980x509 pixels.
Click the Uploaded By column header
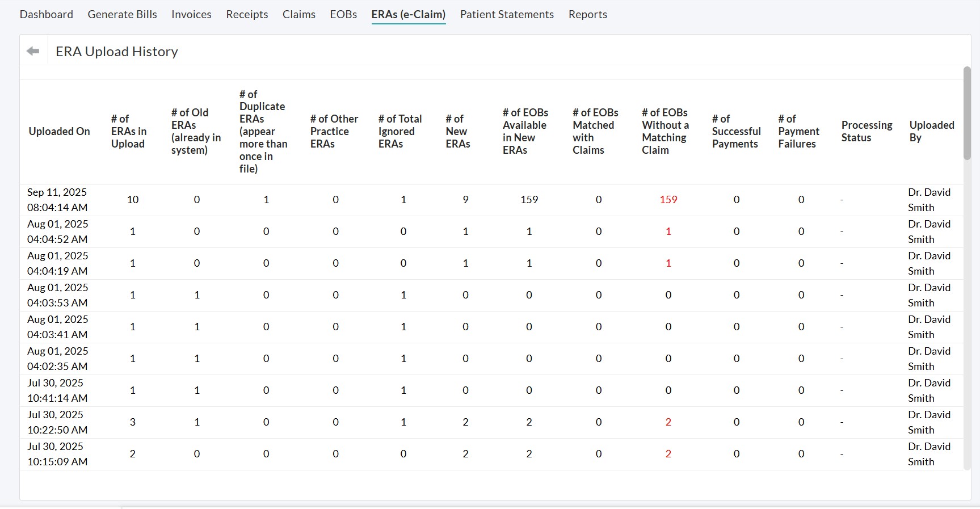click(x=932, y=132)
